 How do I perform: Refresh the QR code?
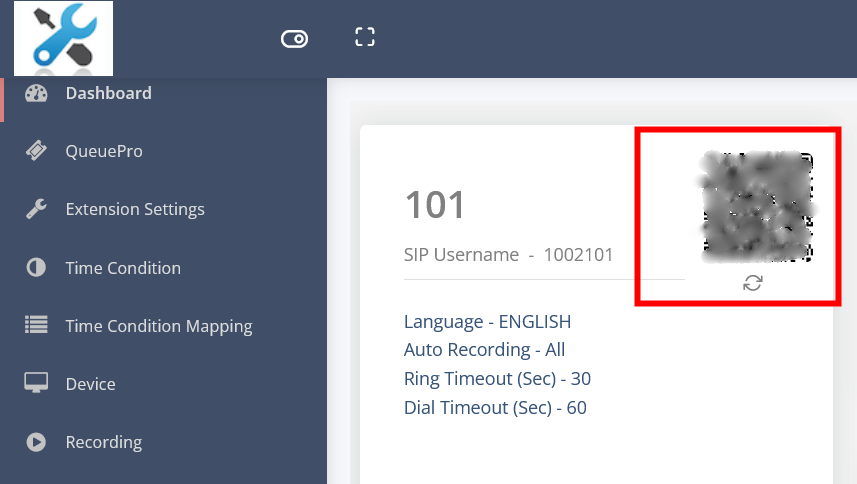tap(753, 283)
